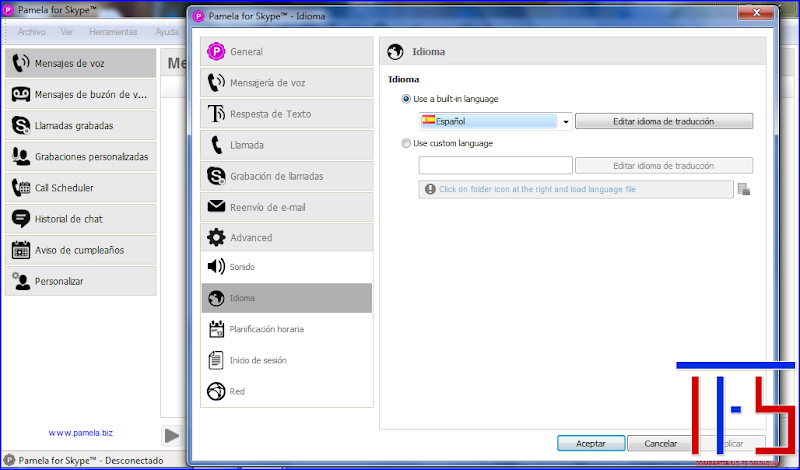
Task: Click the custom language text field
Action: click(495, 165)
